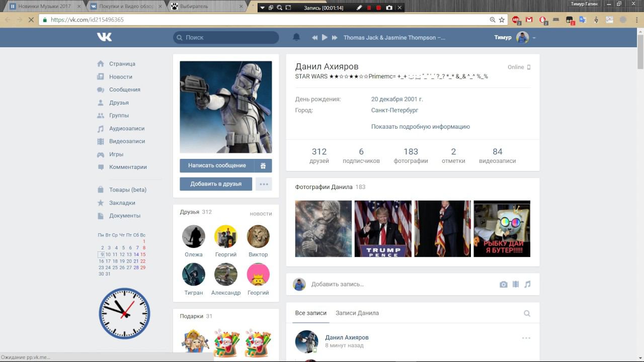Open Документы in left sidebar

[x=125, y=216]
